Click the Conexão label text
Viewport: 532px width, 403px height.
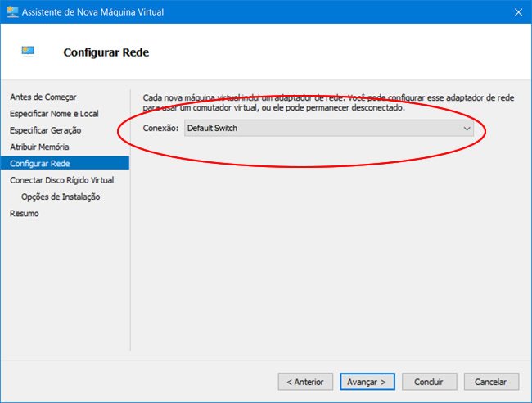(160, 129)
